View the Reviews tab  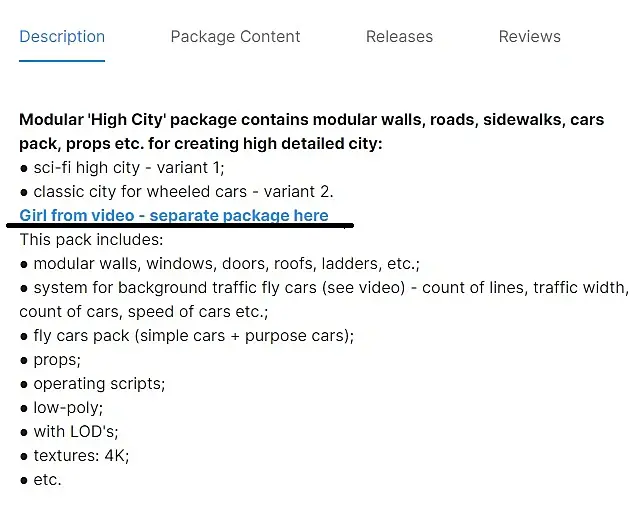click(x=529, y=37)
